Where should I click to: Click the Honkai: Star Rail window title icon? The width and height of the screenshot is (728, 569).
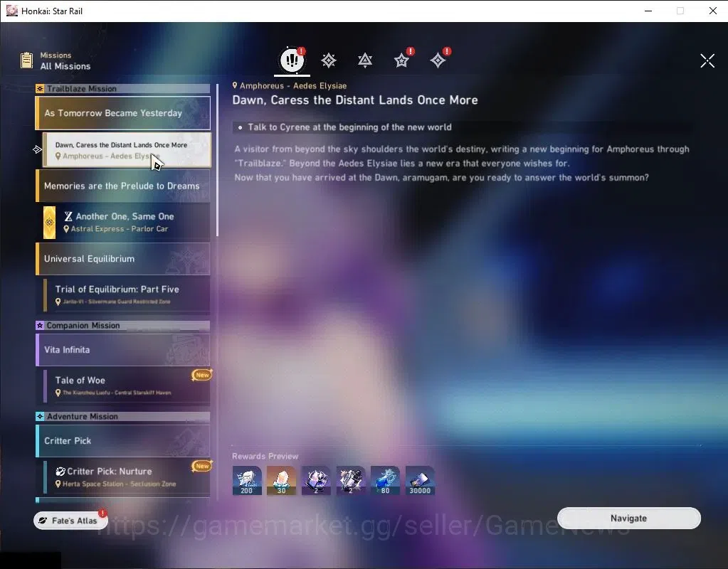point(11,11)
